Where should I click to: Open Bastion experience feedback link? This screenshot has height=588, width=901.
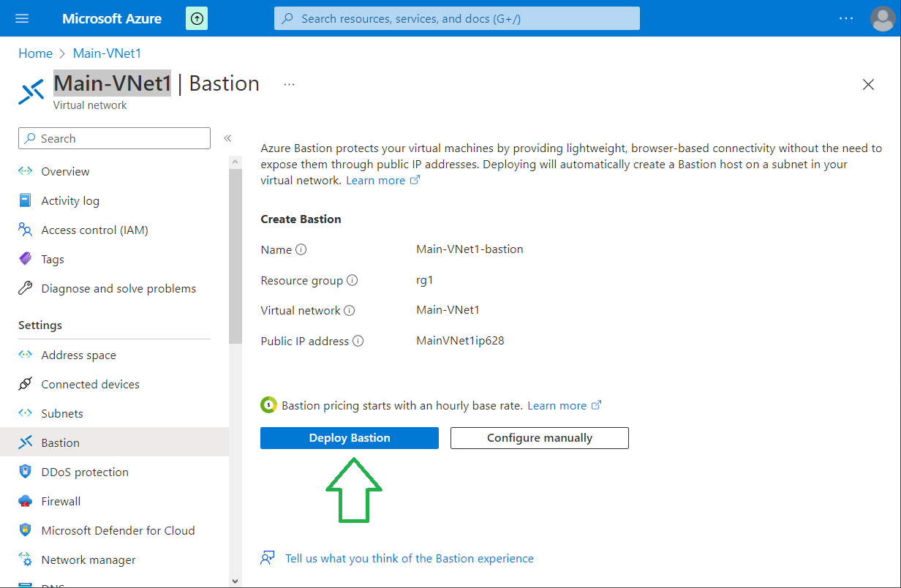click(x=410, y=558)
